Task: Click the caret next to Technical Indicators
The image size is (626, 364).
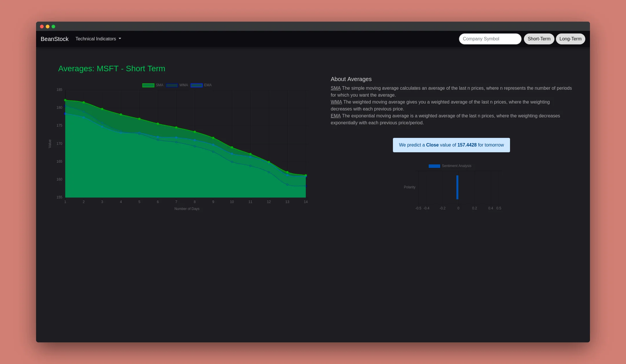Action: click(120, 39)
